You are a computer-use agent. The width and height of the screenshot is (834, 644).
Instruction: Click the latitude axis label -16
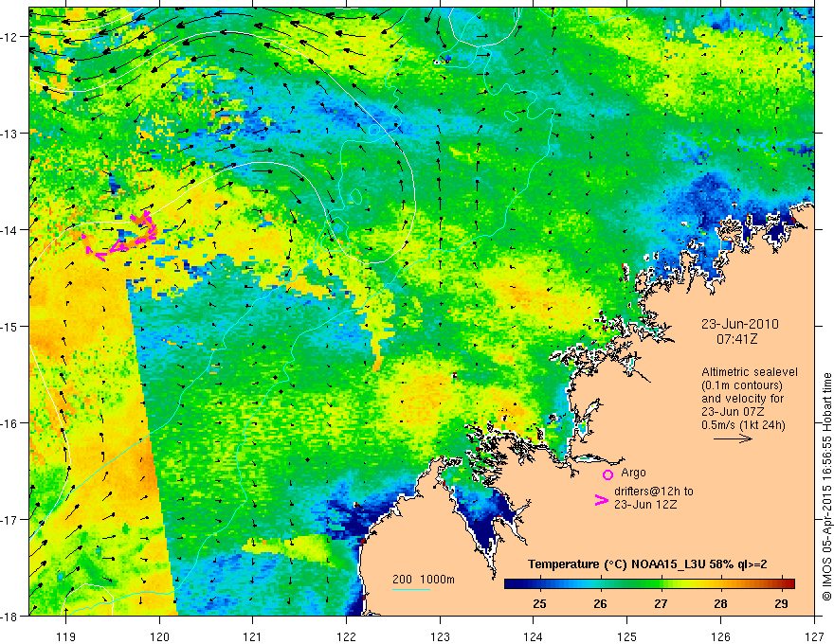point(10,423)
